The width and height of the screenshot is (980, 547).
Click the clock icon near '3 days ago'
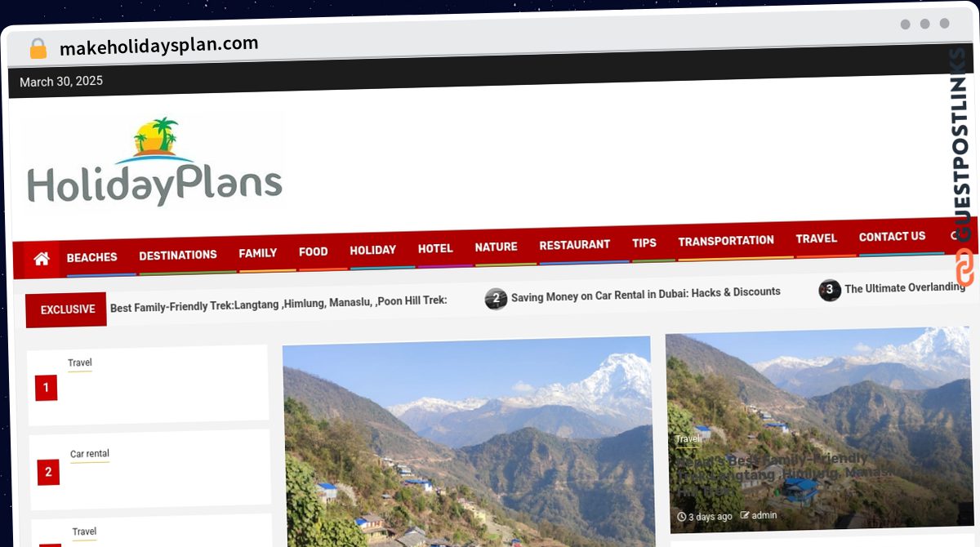[682, 516]
